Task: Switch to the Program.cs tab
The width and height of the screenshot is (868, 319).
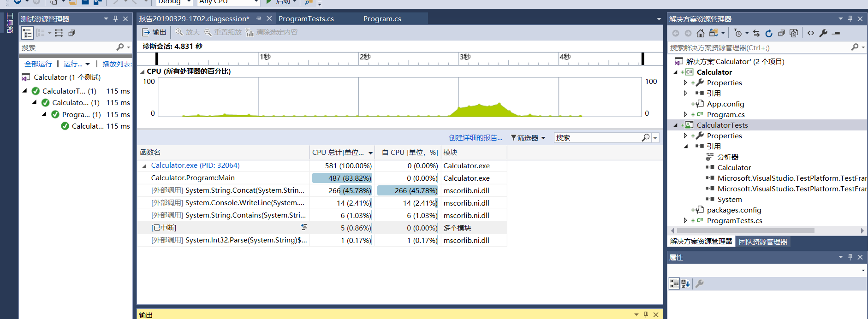Action: tap(382, 19)
